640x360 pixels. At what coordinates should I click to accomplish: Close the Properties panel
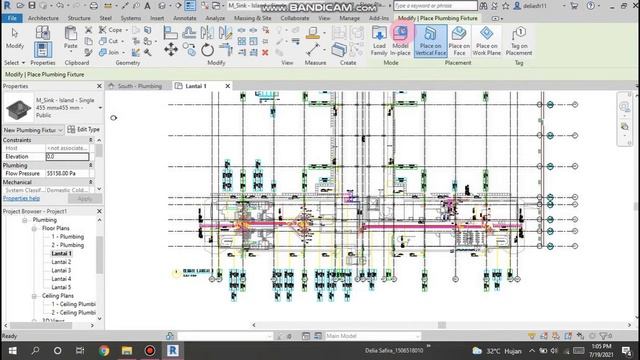(x=99, y=86)
